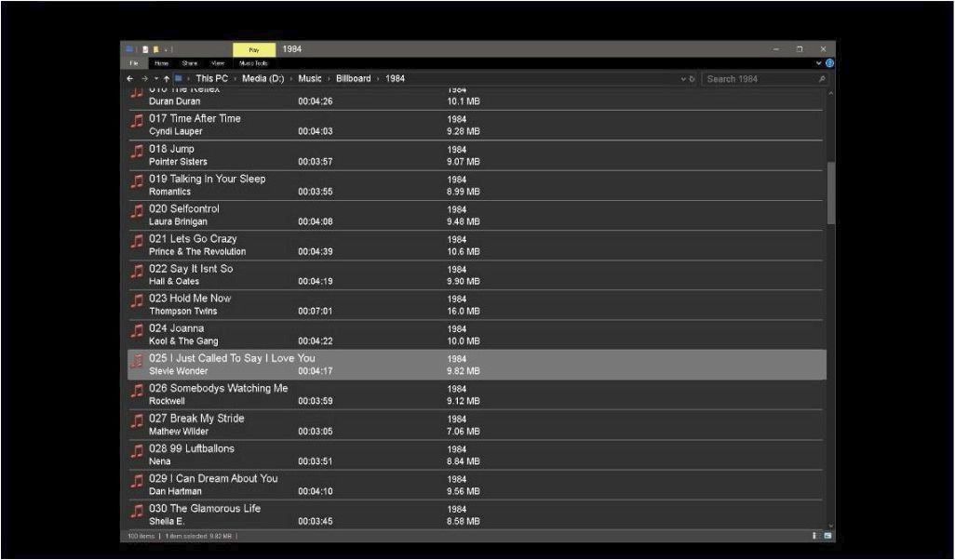The image size is (955, 560).
Task: Open the recent locations dropdown arrow
Action: click(155, 79)
